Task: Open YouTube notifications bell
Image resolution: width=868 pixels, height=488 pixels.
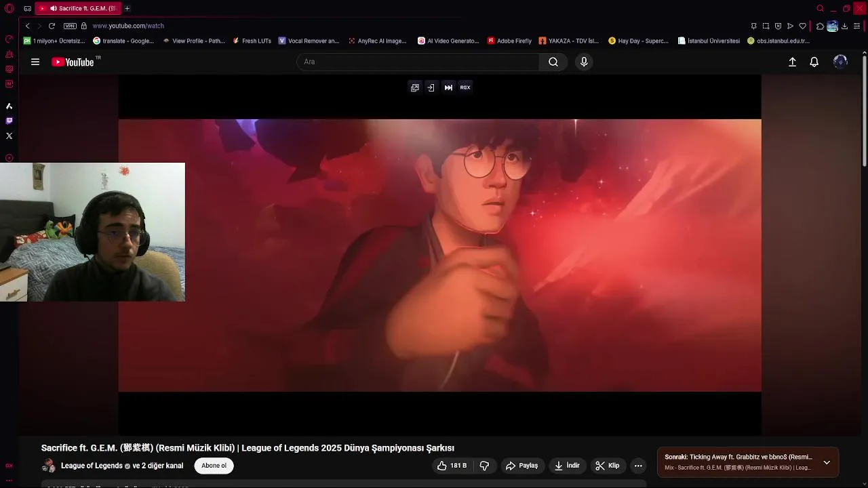Action: pyautogui.click(x=814, y=62)
